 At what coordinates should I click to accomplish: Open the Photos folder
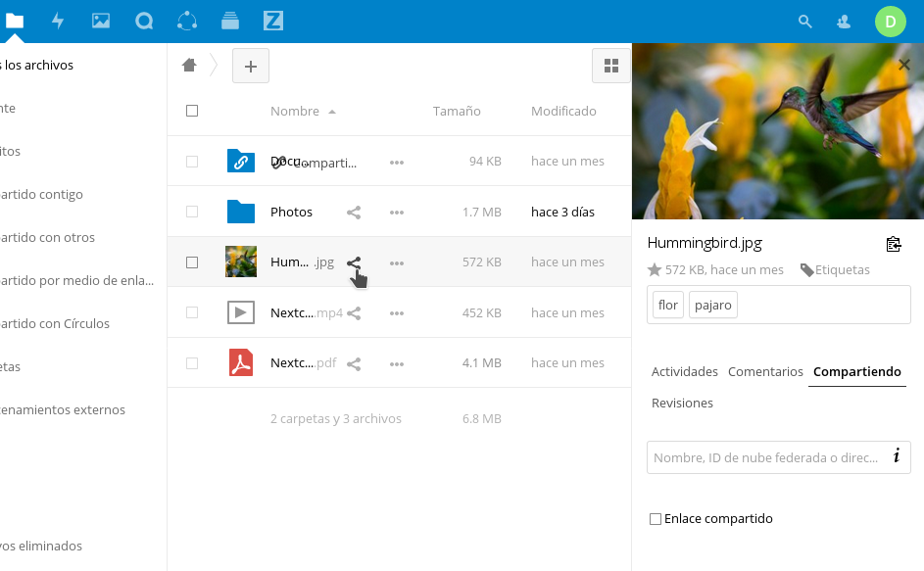(291, 213)
